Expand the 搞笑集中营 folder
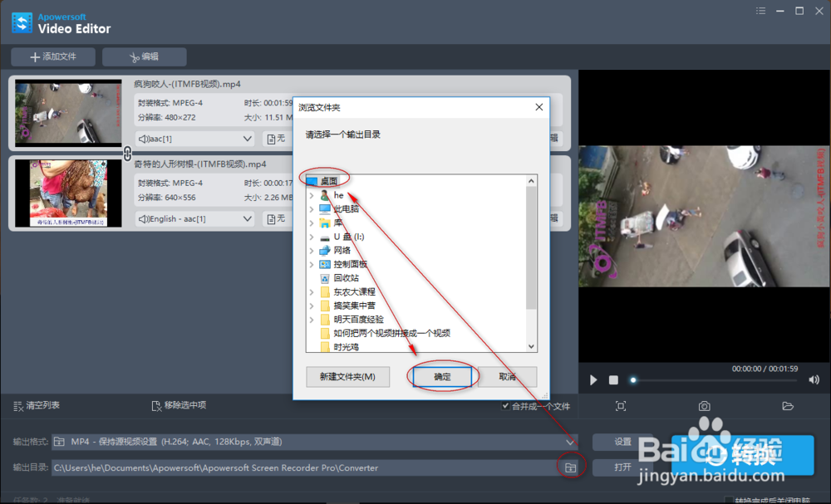This screenshot has height=504, width=831. click(x=312, y=306)
